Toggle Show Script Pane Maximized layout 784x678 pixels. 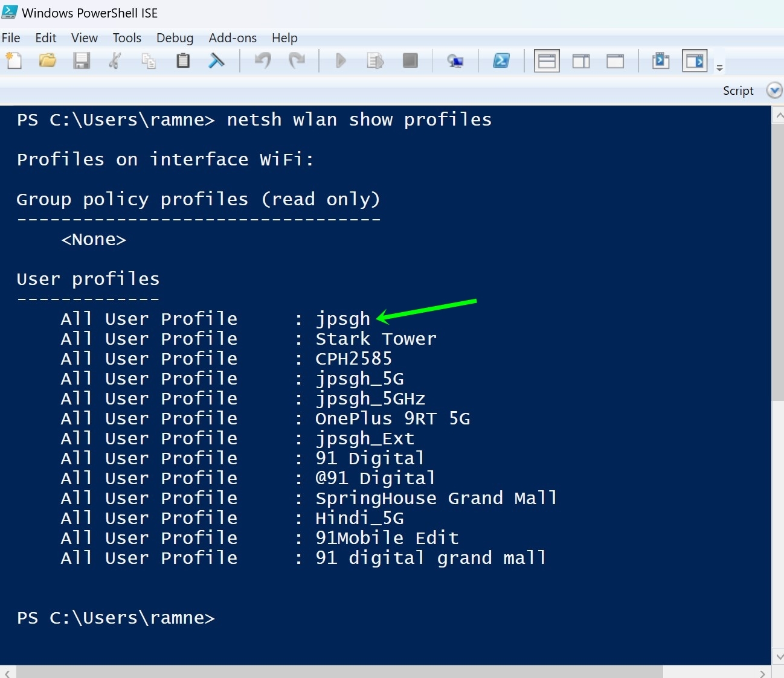point(615,60)
